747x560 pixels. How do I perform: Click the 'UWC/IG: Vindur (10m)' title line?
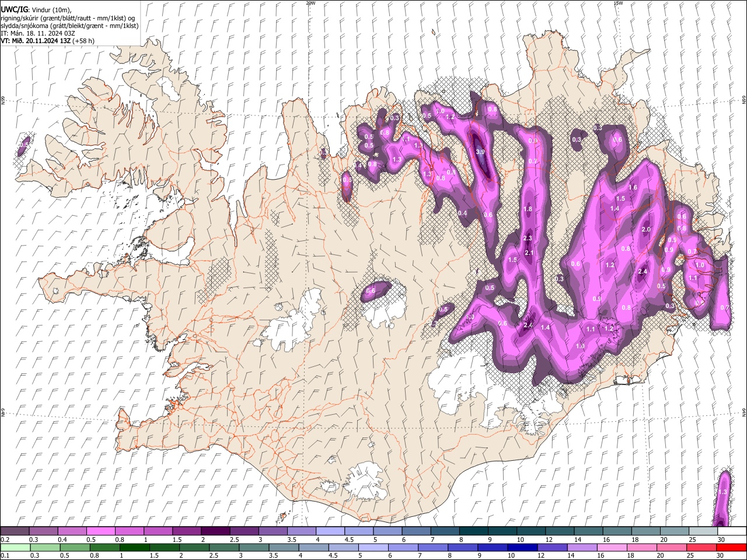click(x=36, y=9)
